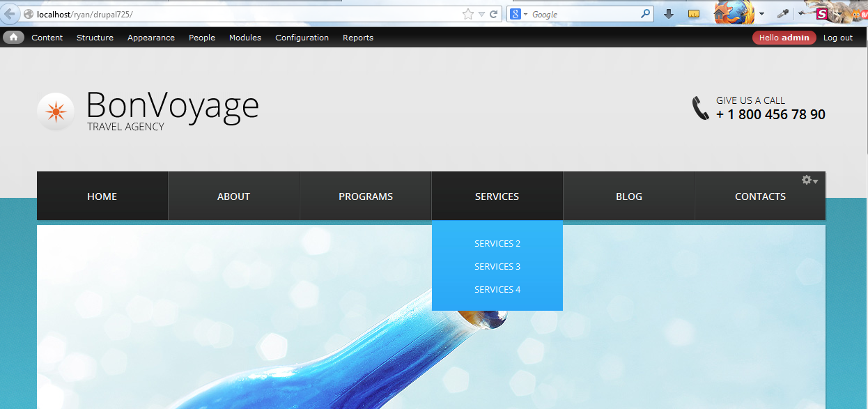Open the Structure admin menu

click(x=95, y=38)
